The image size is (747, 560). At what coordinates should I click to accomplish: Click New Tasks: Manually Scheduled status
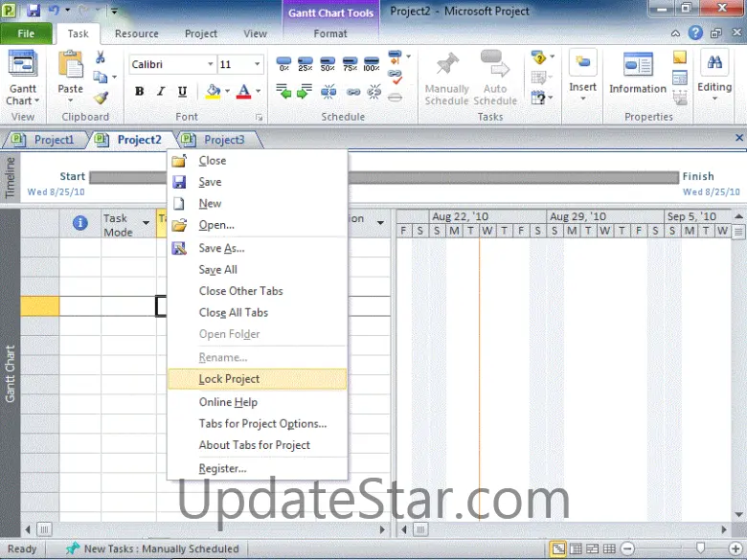(152, 549)
